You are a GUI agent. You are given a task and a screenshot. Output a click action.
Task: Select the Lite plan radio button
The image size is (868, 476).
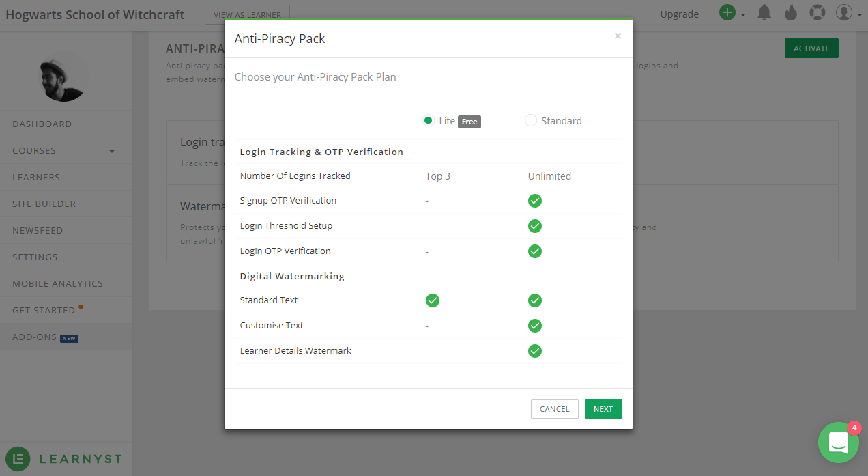point(429,120)
